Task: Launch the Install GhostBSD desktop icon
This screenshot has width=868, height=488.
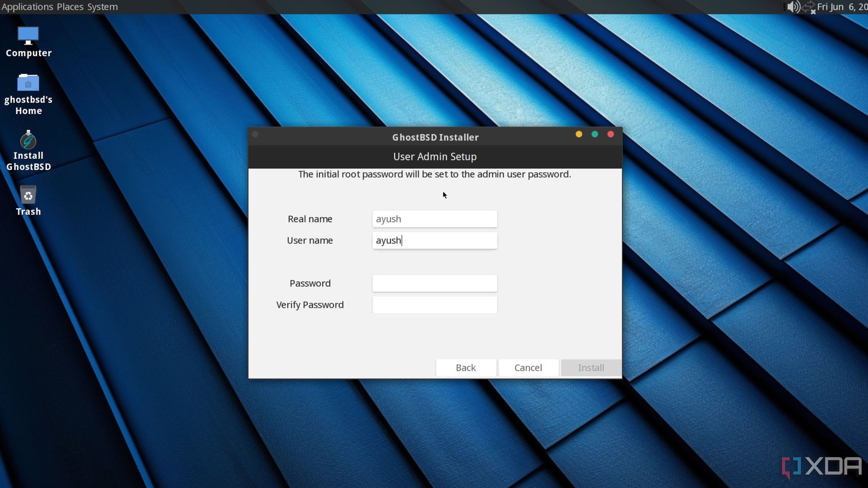Action: coord(28,150)
